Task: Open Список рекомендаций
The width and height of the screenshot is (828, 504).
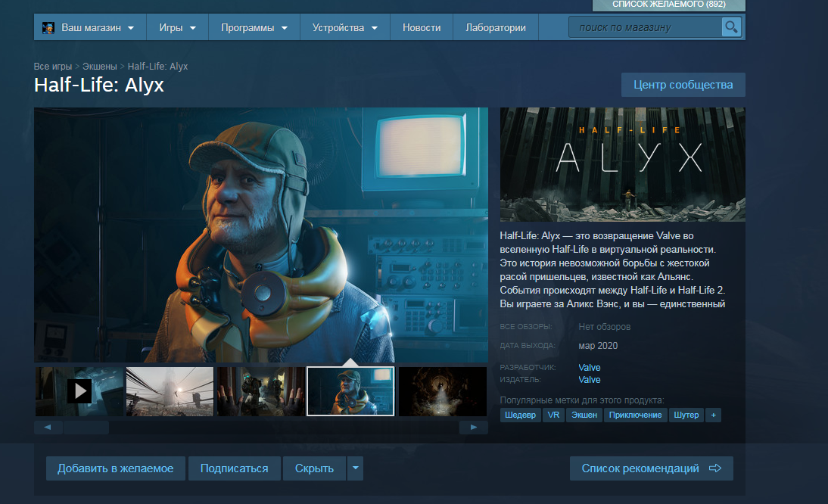Action: click(x=651, y=468)
